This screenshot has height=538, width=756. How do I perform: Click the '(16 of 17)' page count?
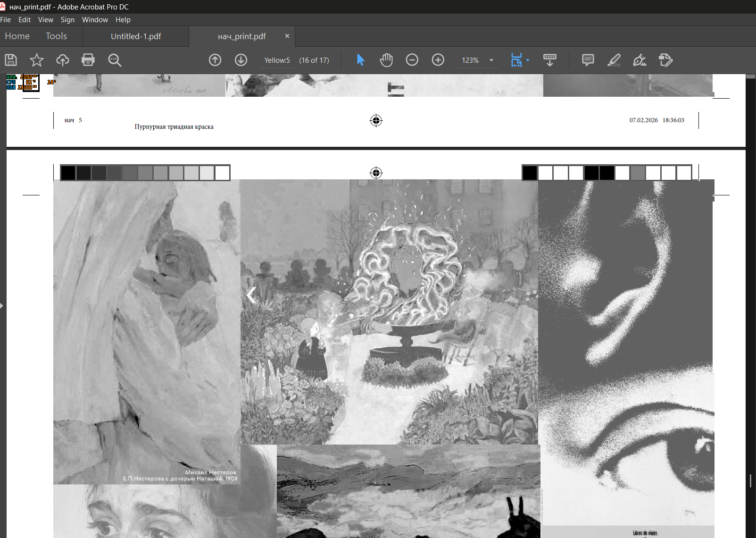[x=314, y=60]
